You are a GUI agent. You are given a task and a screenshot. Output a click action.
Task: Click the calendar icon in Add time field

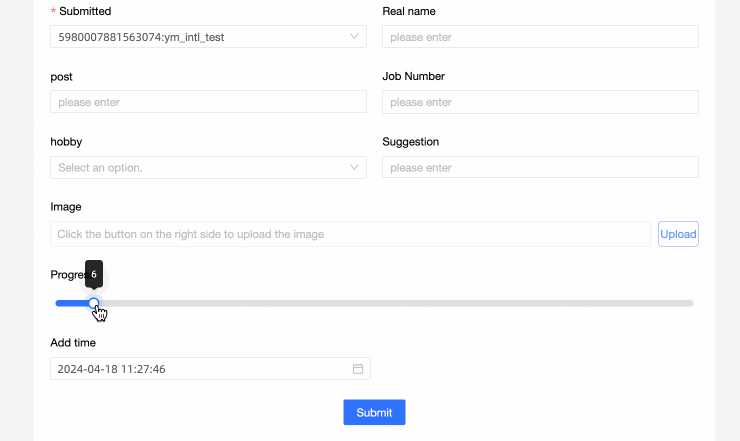click(x=358, y=369)
